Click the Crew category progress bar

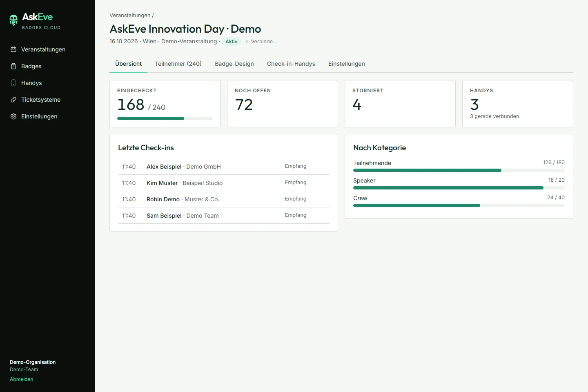[459, 205]
